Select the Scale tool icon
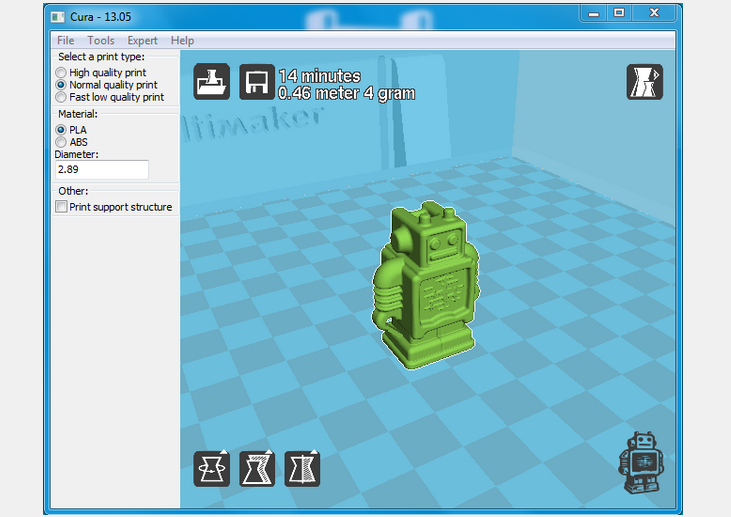This screenshot has width=731, height=517. (x=257, y=468)
